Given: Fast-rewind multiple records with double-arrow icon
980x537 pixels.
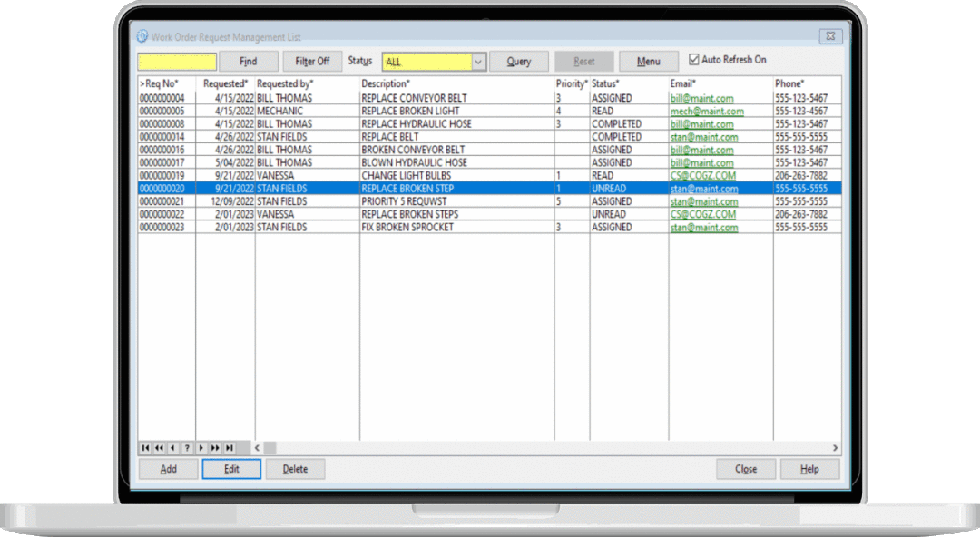Looking at the screenshot, I should (159, 448).
